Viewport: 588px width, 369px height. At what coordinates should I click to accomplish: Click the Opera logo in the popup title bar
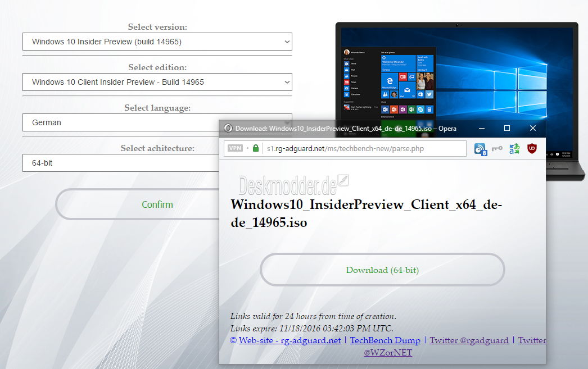tap(228, 128)
